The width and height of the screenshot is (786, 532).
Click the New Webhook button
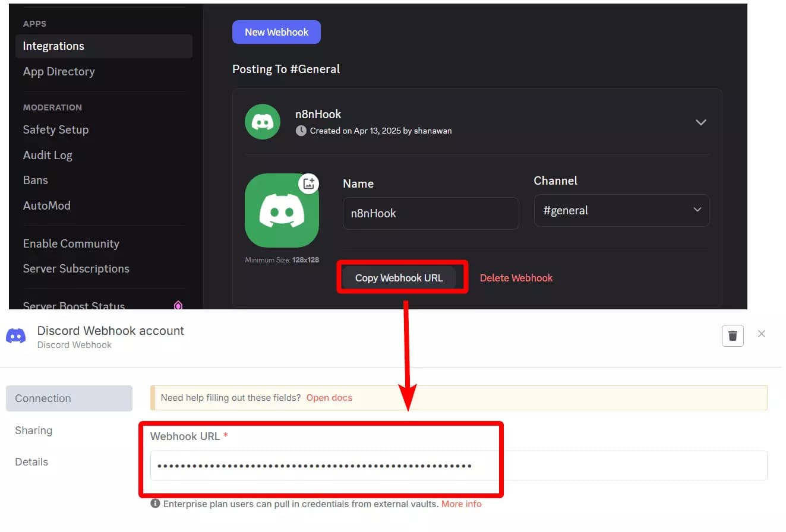tap(276, 32)
